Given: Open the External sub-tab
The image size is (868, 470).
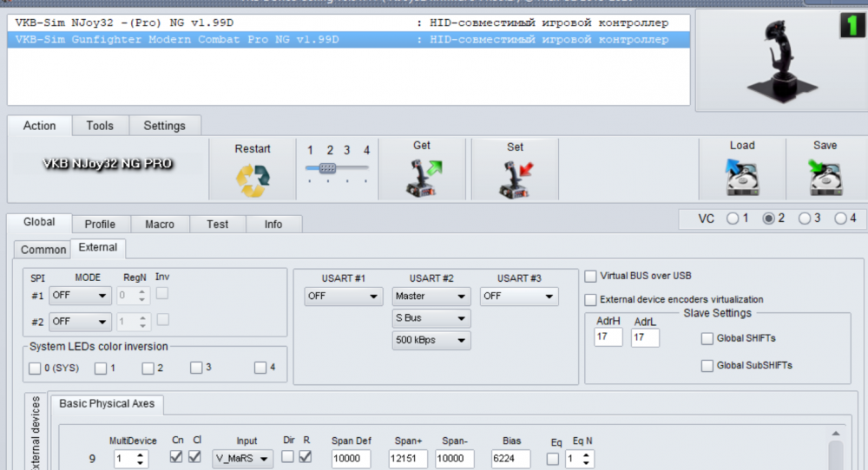Looking at the screenshot, I should 98,248.
